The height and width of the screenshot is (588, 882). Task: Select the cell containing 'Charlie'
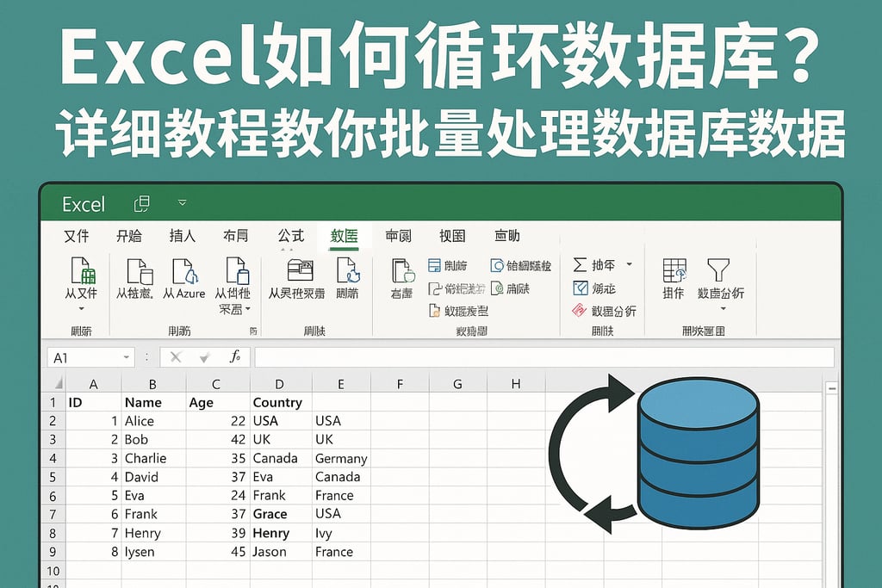pyautogui.click(x=153, y=459)
